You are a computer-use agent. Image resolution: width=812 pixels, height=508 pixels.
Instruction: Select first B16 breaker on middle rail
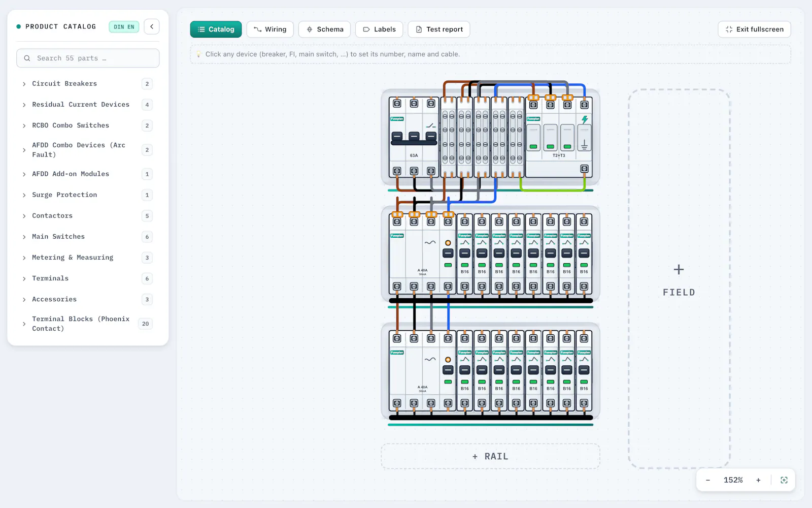coord(465,254)
